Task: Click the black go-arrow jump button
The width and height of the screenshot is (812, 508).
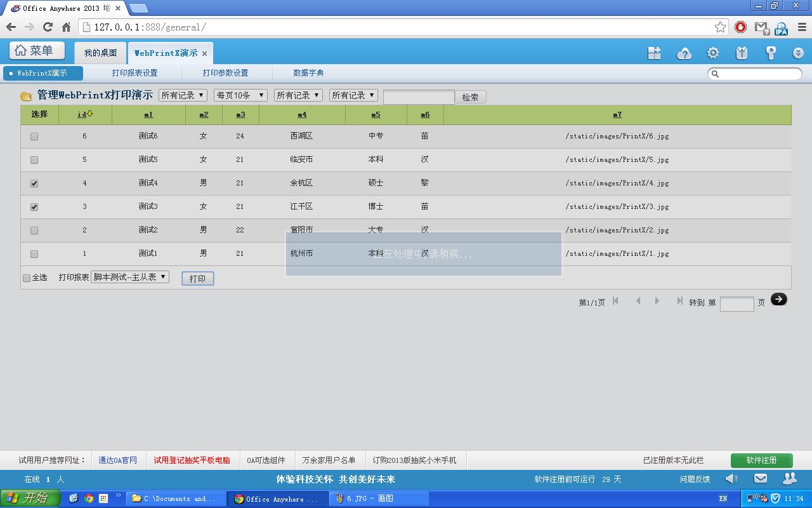Action: click(x=778, y=299)
